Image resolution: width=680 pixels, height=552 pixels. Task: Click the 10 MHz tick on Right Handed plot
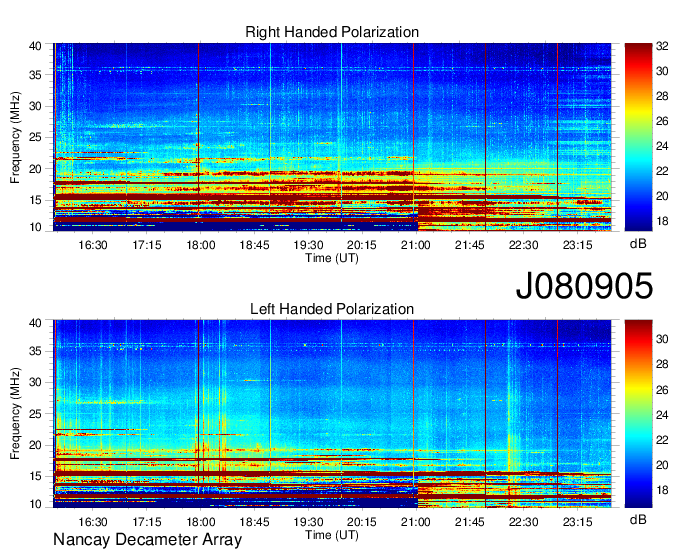(35, 227)
